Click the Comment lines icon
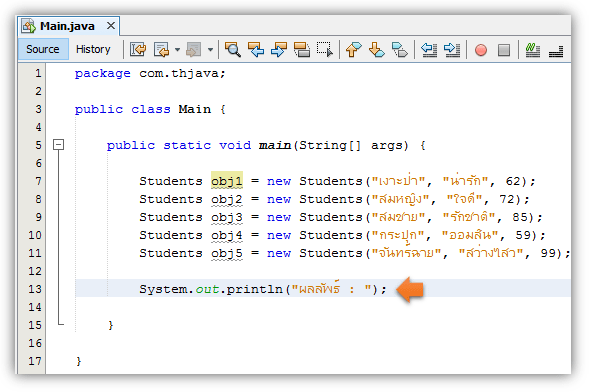 pos(533,50)
